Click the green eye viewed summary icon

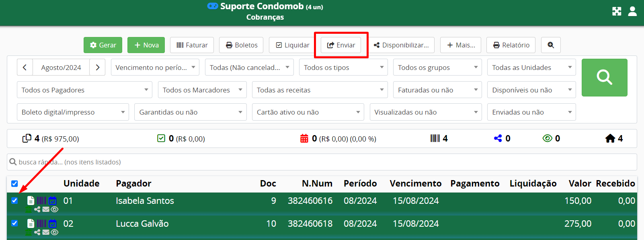pyautogui.click(x=547, y=138)
